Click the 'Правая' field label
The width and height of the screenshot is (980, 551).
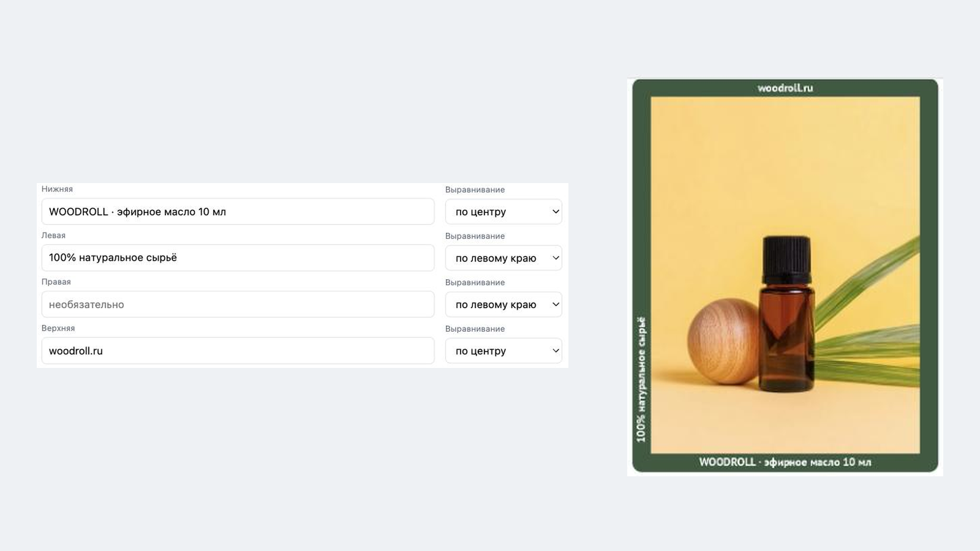pos(56,282)
